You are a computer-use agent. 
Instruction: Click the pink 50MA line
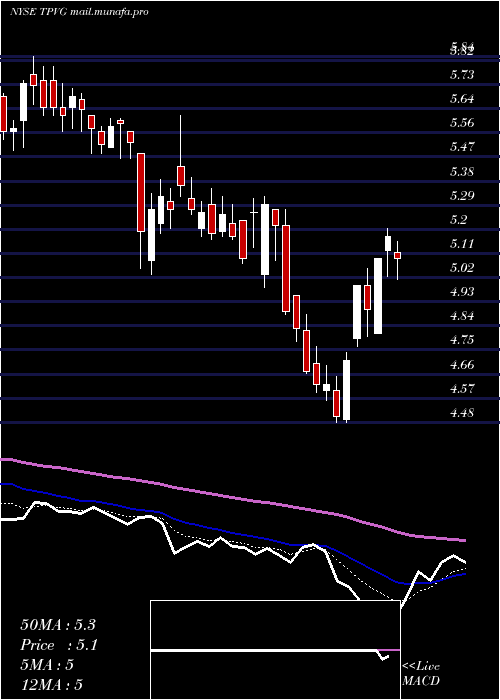click(x=232, y=497)
